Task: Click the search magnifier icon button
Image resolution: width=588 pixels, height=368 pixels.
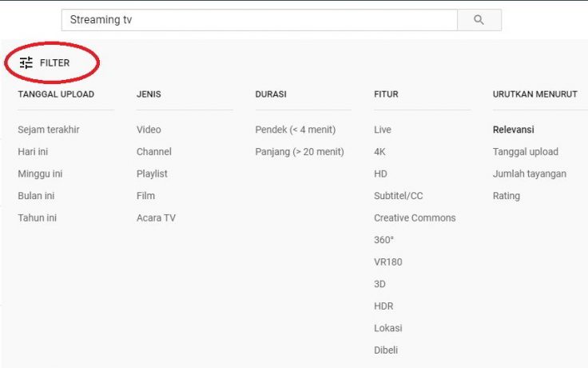Action: point(479,20)
